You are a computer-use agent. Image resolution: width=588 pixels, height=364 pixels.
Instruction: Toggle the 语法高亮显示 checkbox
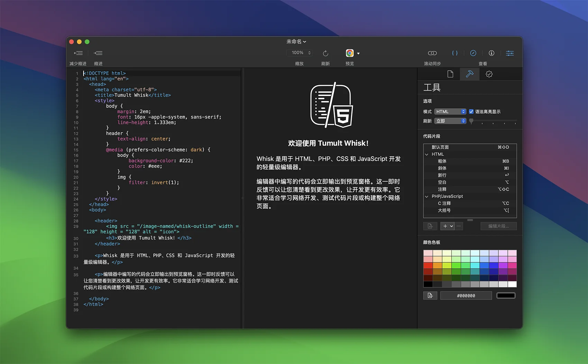point(471,112)
